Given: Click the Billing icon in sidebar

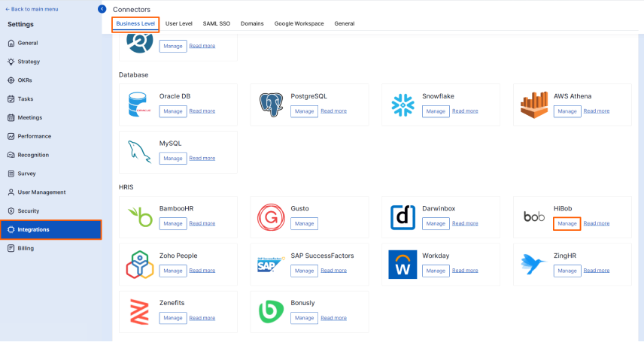Looking at the screenshot, I should (x=11, y=248).
